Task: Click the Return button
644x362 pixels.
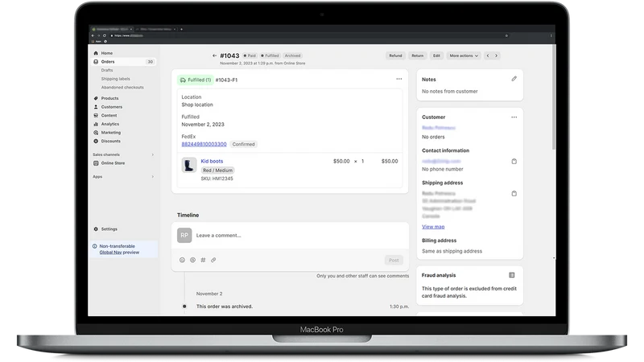Action: [417, 56]
